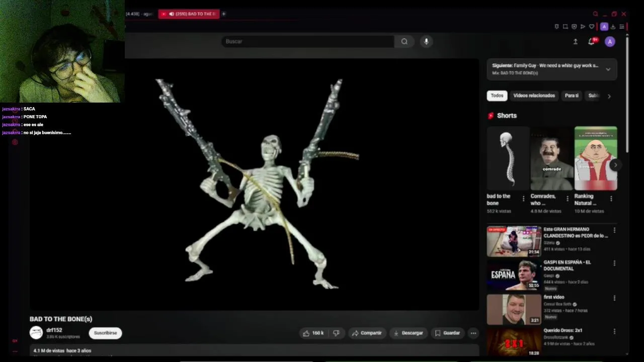Viewport: 644px width, 362px height.
Task: Select the Videos relacionados chip
Action: (534, 96)
